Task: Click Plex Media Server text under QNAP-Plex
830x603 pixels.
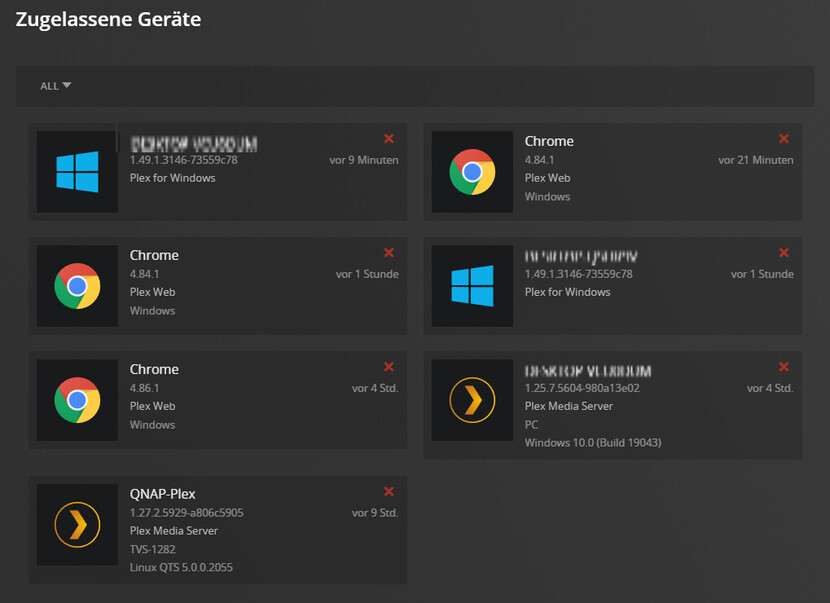Action: (x=174, y=530)
